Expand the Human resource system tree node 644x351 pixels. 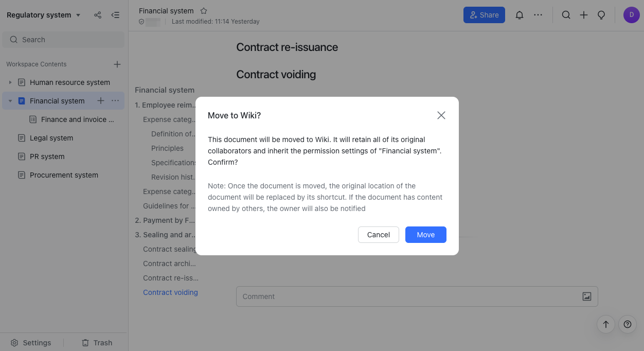[10, 82]
